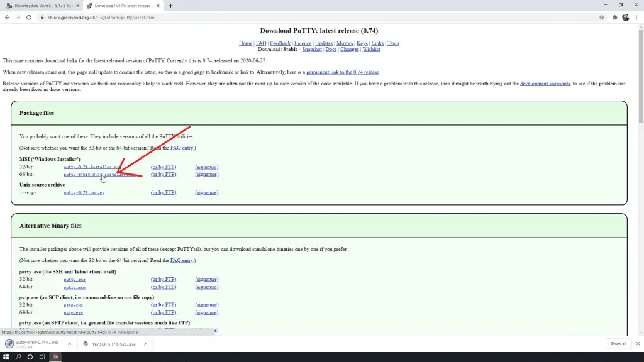Open Cortana from the taskbar
This screenshot has width=644, height=362.
pos(30,357)
